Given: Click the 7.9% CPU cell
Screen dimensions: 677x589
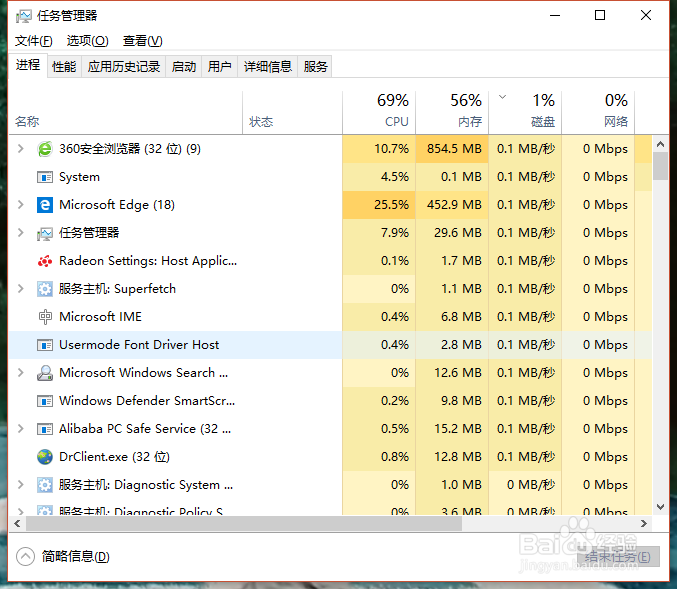Looking at the screenshot, I should click(379, 233).
